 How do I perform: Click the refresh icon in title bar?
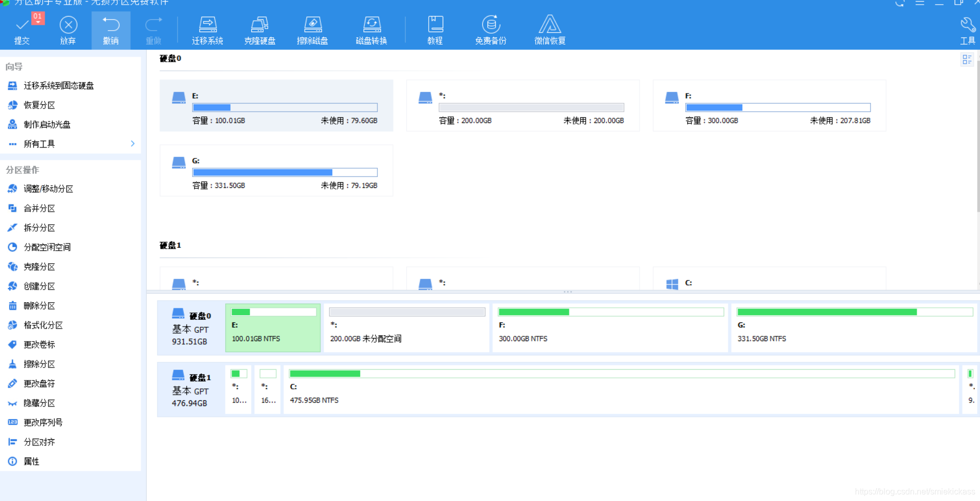[900, 3]
